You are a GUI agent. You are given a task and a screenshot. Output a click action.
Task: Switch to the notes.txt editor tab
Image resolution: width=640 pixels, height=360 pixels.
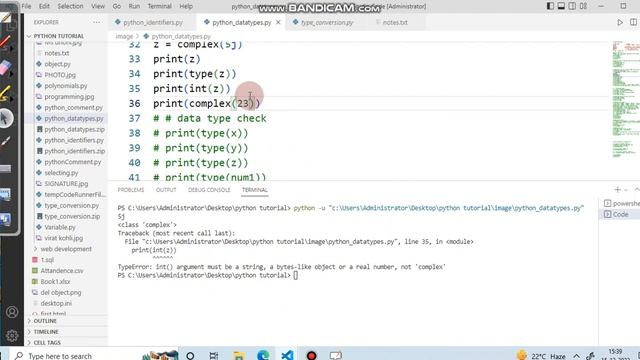pyautogui.click(x=395, y=22)
